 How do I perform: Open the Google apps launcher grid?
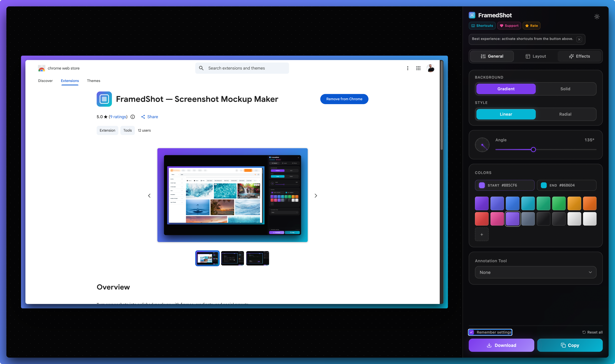pos(418,68)
